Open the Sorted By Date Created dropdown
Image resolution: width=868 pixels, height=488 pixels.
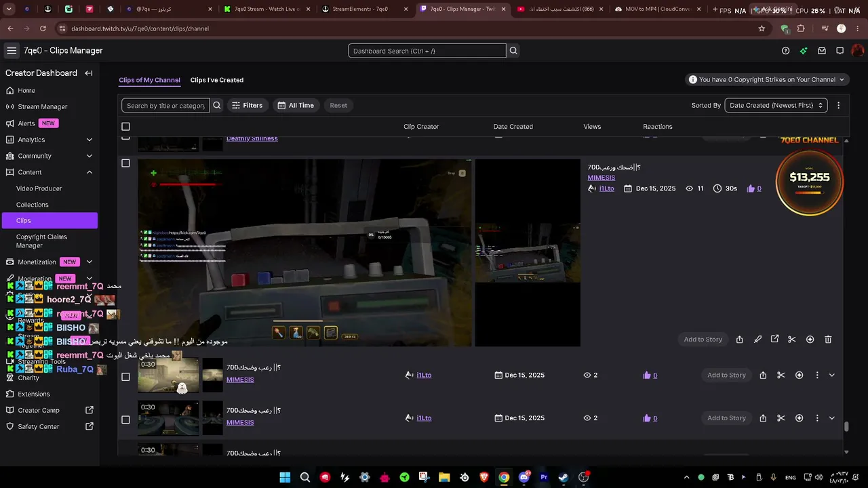tap(776, 105)
